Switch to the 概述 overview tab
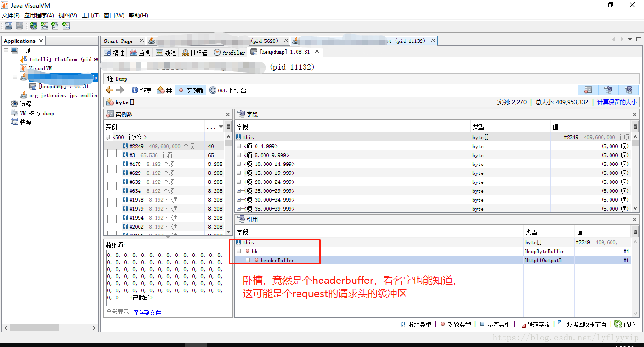This screenshot has height=347, width=644. pyautogui.click(x=115, y=53)
